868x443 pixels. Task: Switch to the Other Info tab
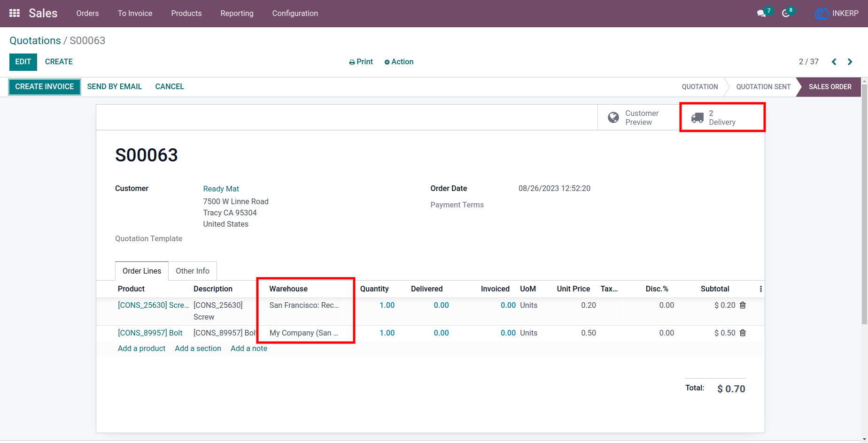click(193, 271)
